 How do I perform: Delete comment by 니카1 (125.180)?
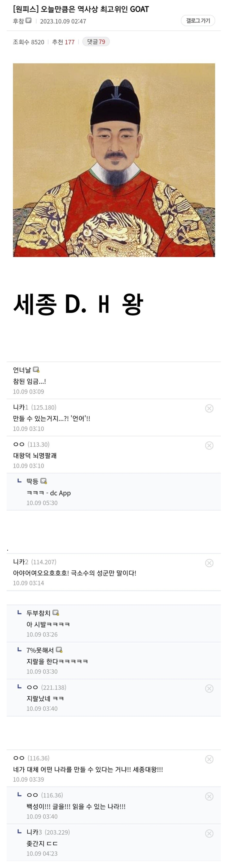click(x=209, y=408)
